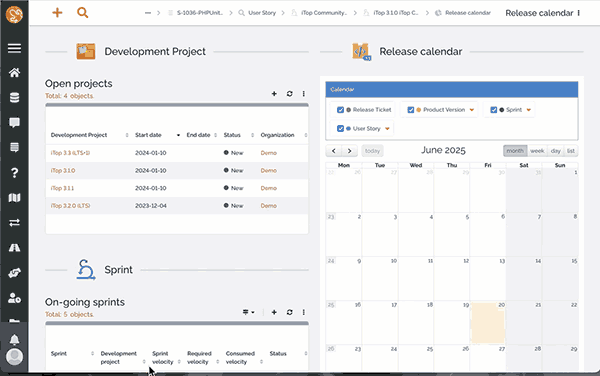600x376 pixels.
Task: Sort by End date column
Action: (198, 135)
